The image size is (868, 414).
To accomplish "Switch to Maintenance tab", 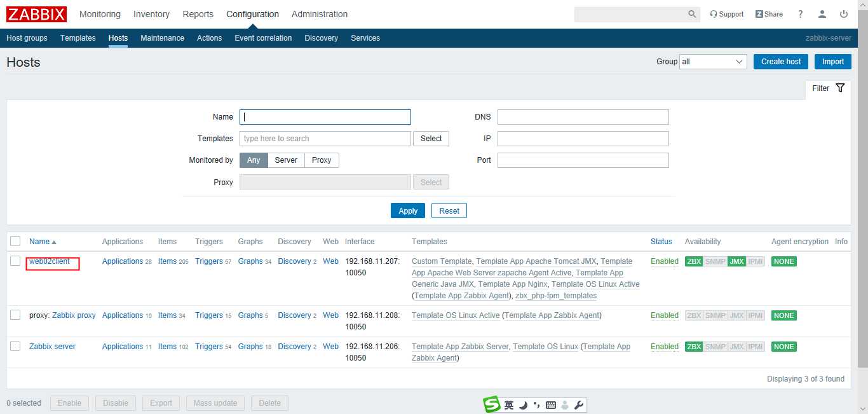I will 162,38.
